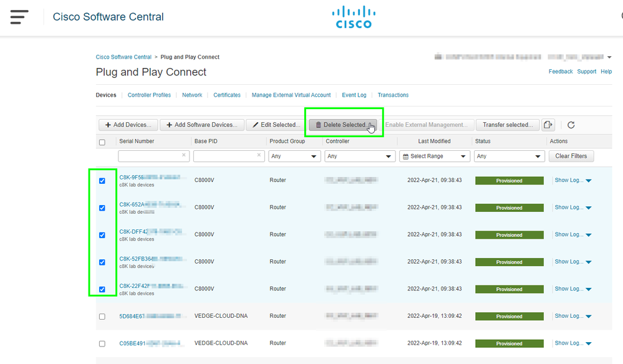Expand actions arrow for 5D684E6 row
The width and height of the screenshot is (623, 364).
click(589, 317)
